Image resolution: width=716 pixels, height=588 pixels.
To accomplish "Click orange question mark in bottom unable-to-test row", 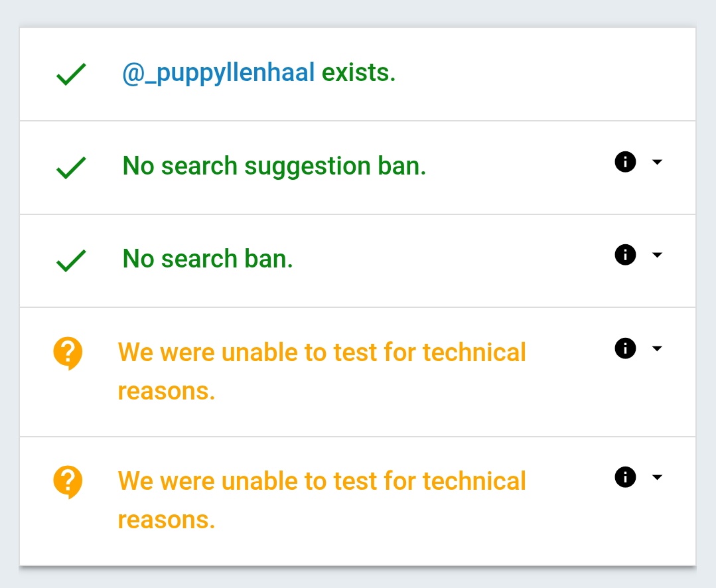I will [68, 481].
